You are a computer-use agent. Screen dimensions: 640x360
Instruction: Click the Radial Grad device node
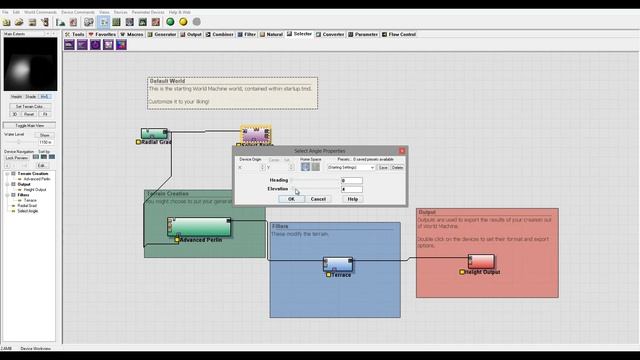[x=154, y=133]
